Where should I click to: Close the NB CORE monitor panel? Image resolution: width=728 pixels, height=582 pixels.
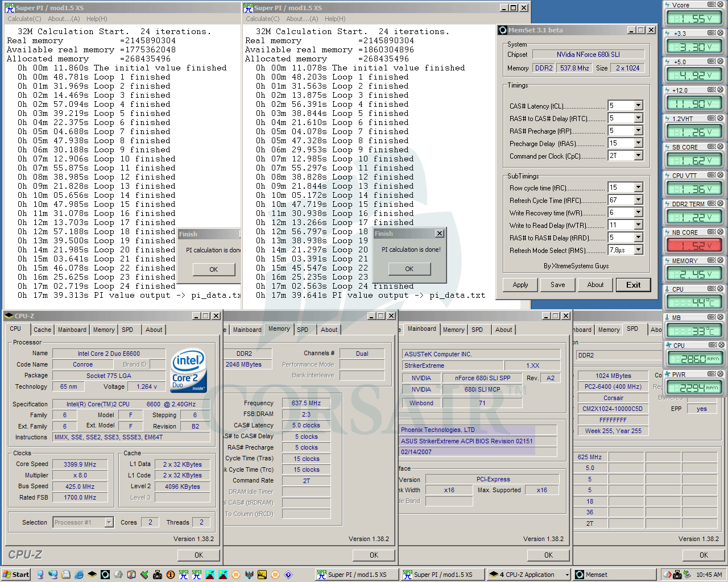tap(720, 232)
